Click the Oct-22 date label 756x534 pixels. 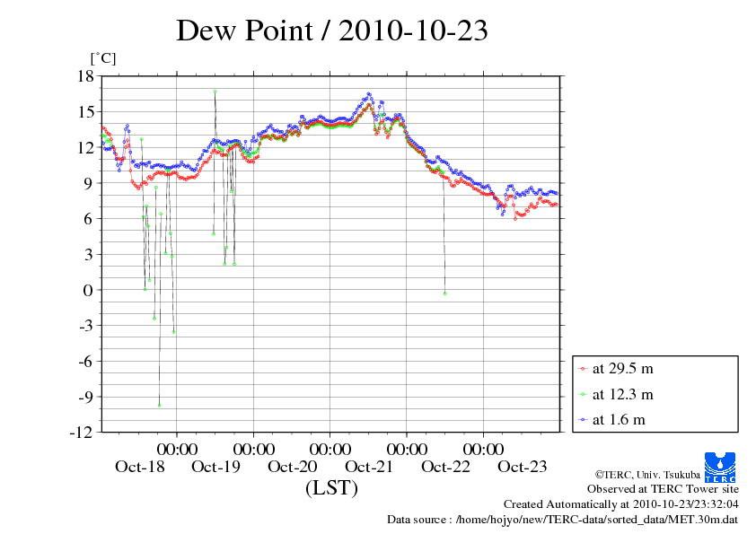tap(445, 467)
